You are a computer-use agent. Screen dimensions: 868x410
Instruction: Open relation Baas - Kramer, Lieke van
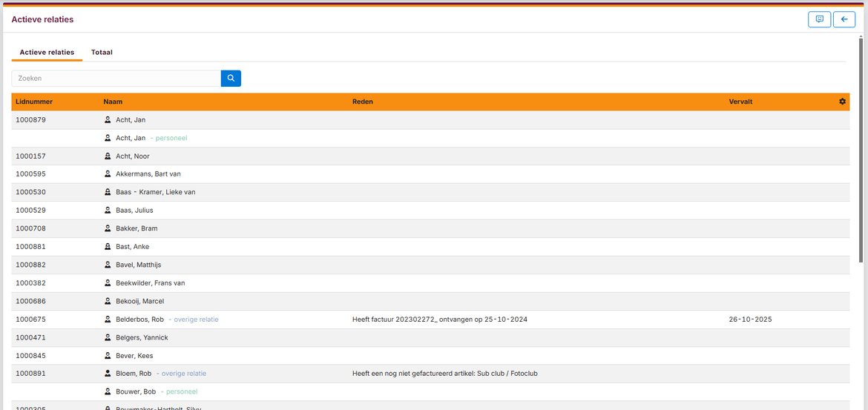pyautogui.click(x=155, y=192)
